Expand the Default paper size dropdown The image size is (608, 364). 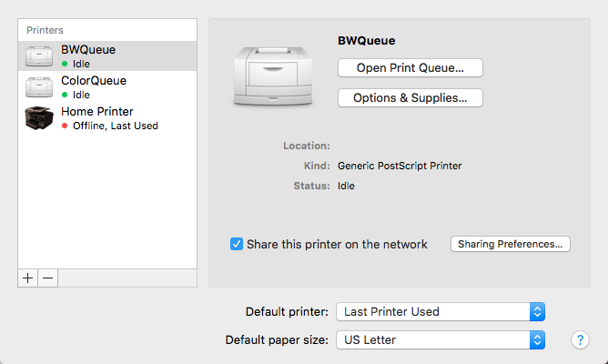441,339
